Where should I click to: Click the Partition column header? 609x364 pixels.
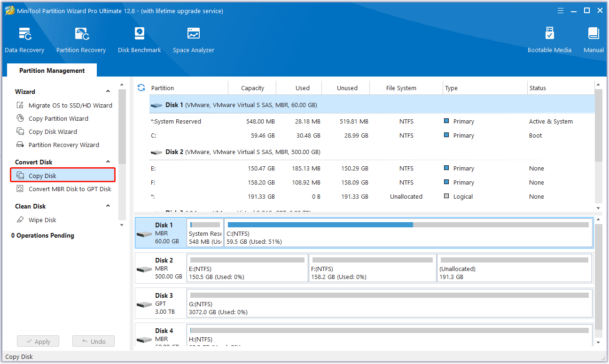coord(188,88)
